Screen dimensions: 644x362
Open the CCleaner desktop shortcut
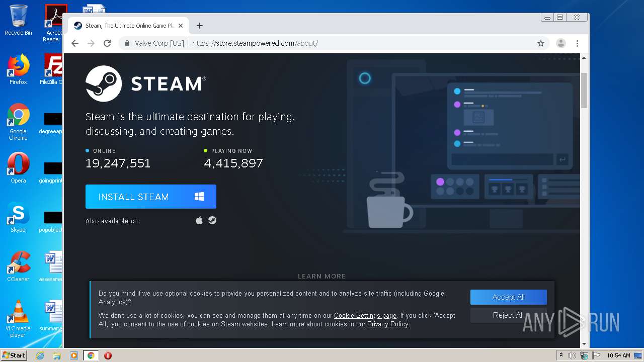point(18,266)
